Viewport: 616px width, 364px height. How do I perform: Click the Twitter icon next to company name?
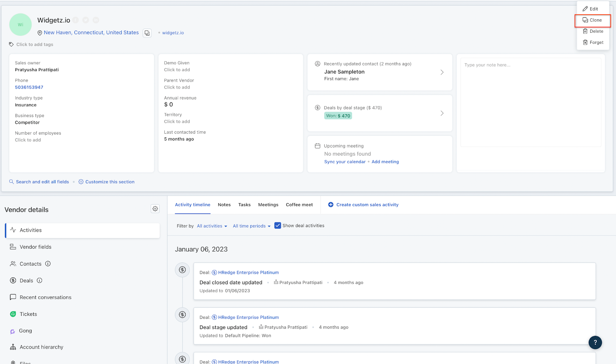point(85,20)
